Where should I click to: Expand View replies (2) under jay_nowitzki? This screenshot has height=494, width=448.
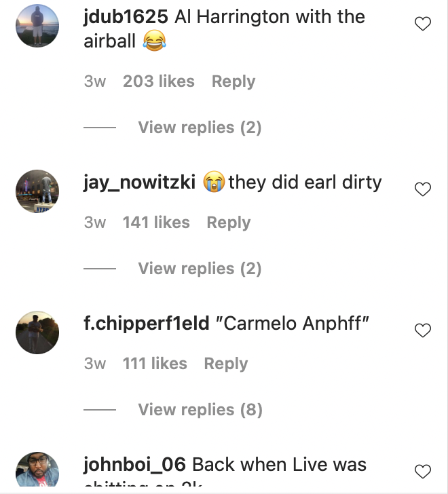pos(200,269)
